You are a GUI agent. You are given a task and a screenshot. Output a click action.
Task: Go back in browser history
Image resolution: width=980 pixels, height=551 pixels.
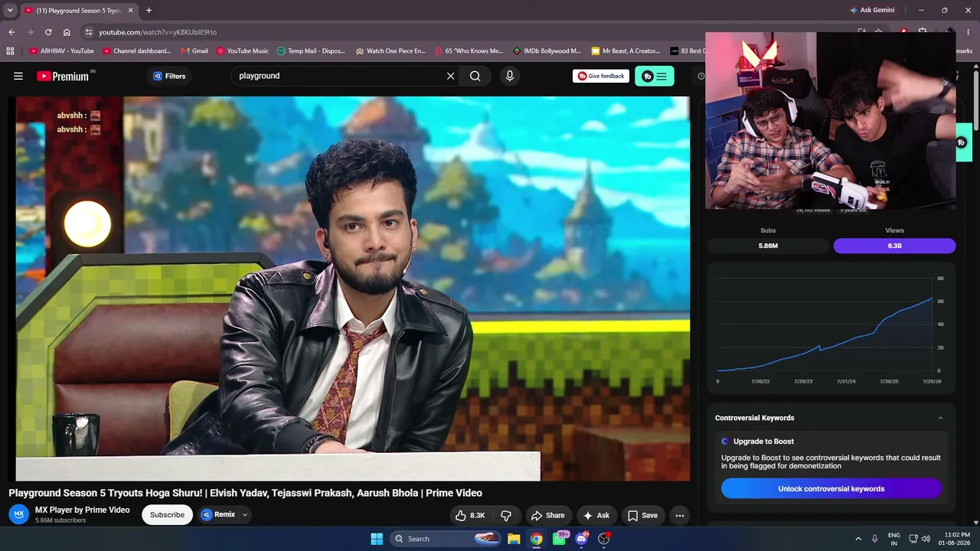[x=11, y=32]
